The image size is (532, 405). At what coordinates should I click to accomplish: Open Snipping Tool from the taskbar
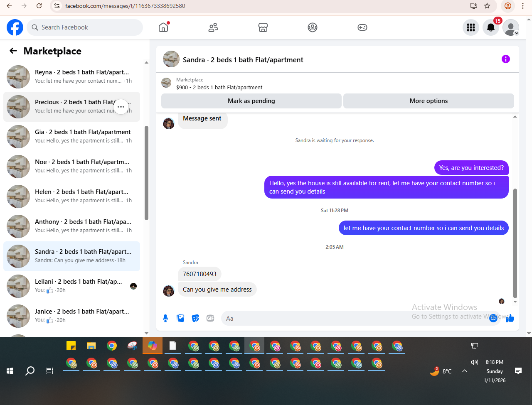click(x=132, y=346)
